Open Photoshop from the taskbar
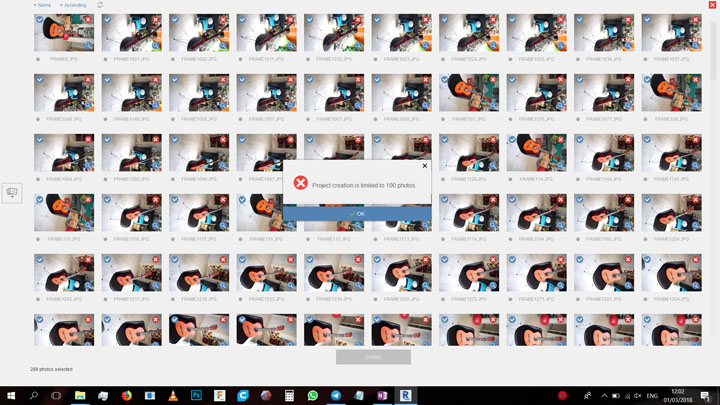Image resolution: width=720 pixels, height=405 pixels. 196,395
